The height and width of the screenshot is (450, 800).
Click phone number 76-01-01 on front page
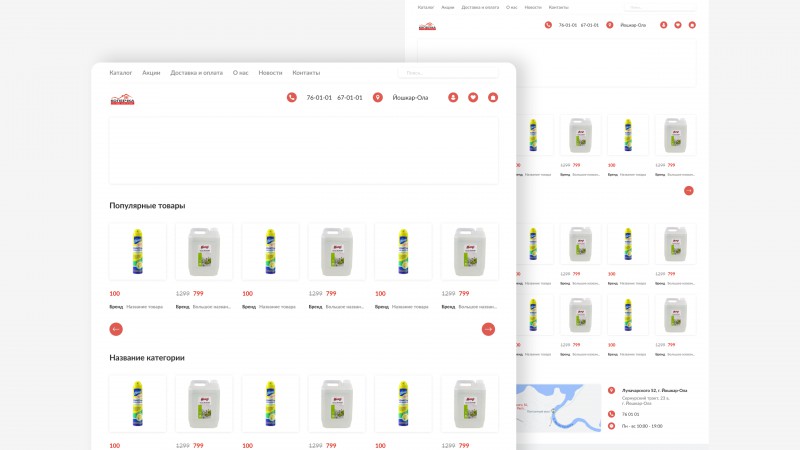319,97
